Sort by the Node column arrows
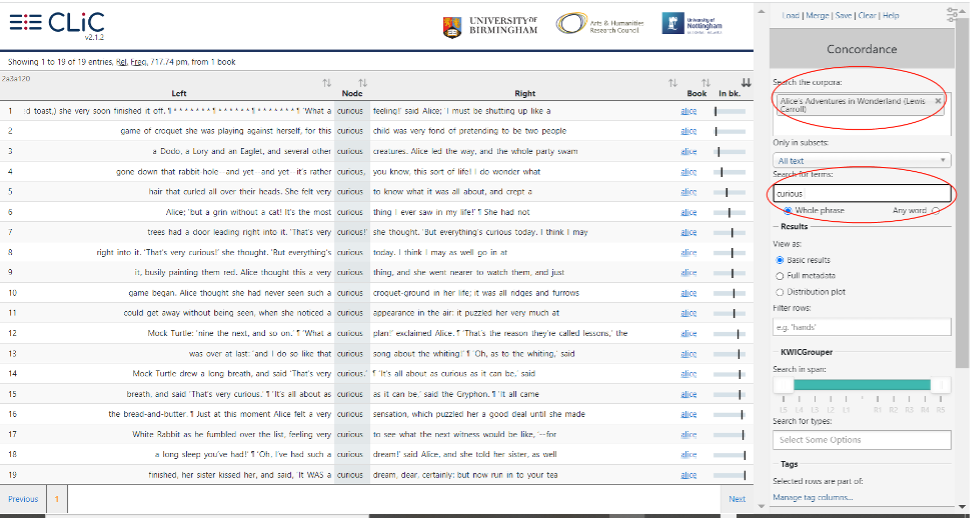Screen dimensions: 972x518 (362, 82)
